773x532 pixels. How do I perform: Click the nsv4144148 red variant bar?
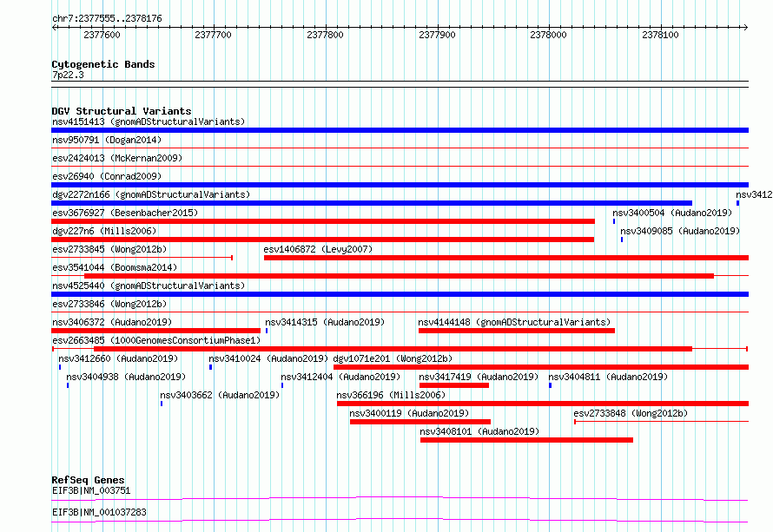pyautogui.click(x=517, y=331)
